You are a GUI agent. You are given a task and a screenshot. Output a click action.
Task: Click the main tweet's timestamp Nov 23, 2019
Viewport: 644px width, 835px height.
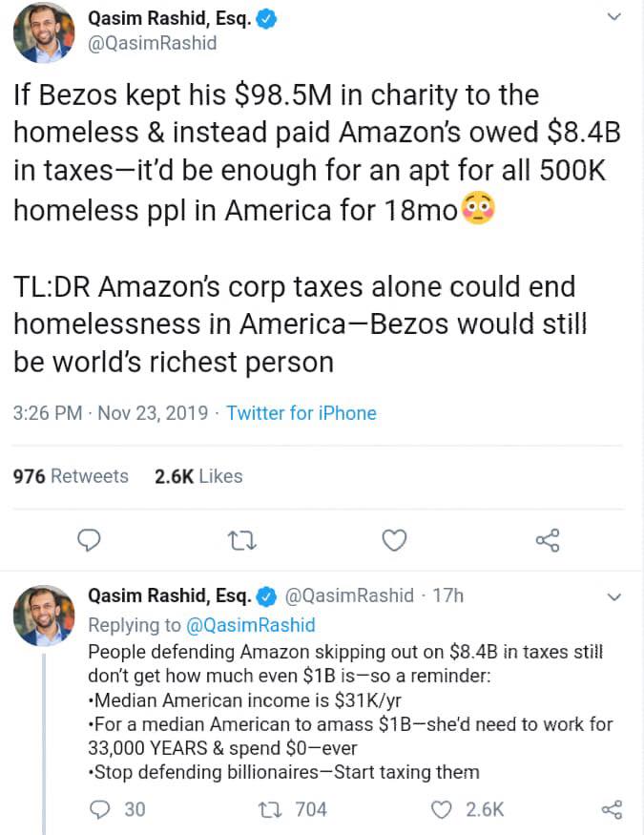pos(154,413)
